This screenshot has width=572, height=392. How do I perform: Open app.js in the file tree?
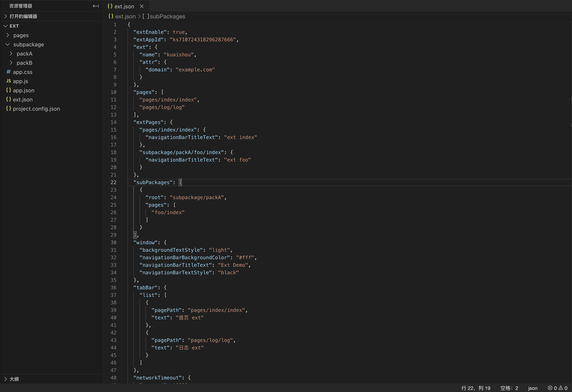coord(51,81)
